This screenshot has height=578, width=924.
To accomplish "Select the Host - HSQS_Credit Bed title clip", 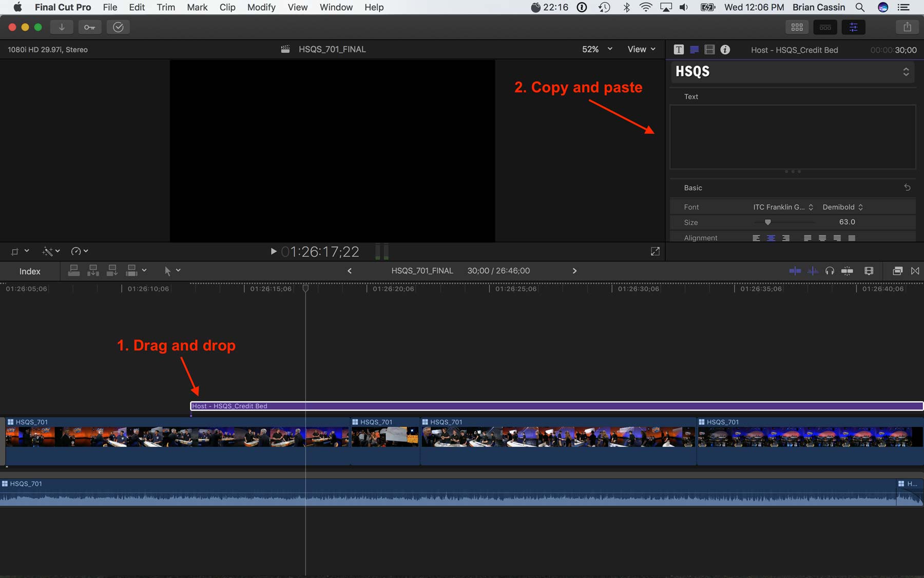I will (x=556, y=406).
